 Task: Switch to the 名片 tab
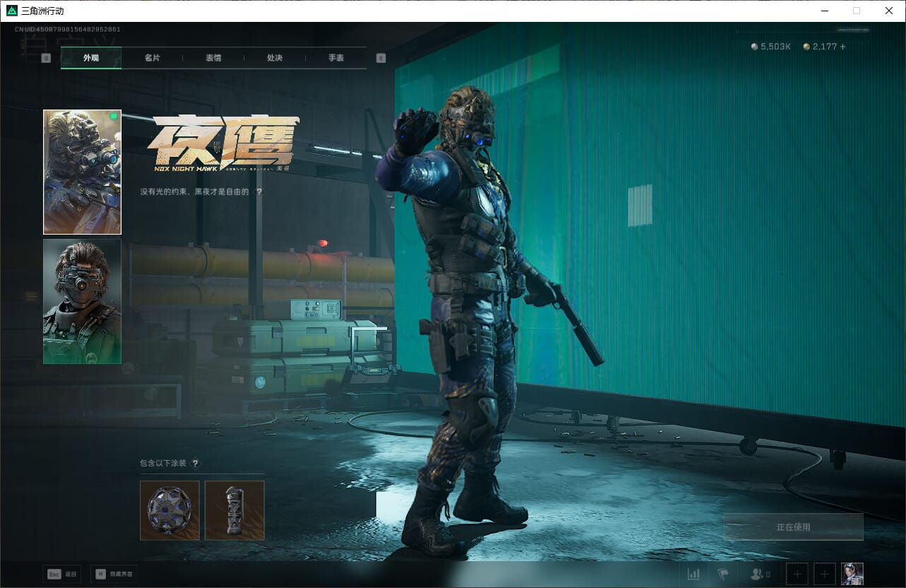click(x=152, y=58)
